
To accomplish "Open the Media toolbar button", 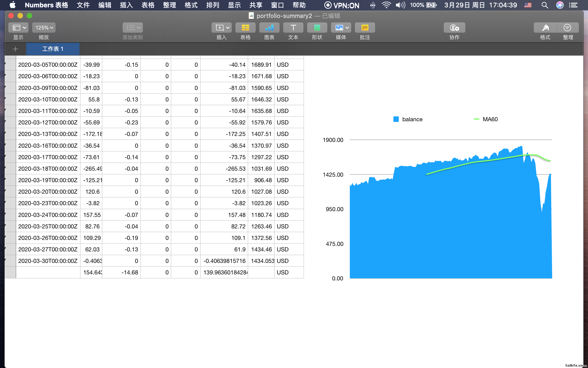I will point(341,28).
